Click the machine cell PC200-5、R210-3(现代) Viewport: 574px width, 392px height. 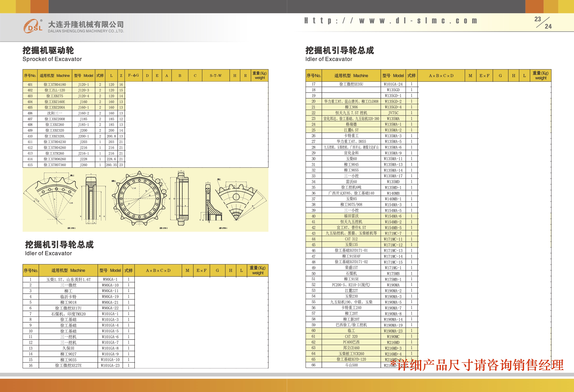(x=351, y=285)
